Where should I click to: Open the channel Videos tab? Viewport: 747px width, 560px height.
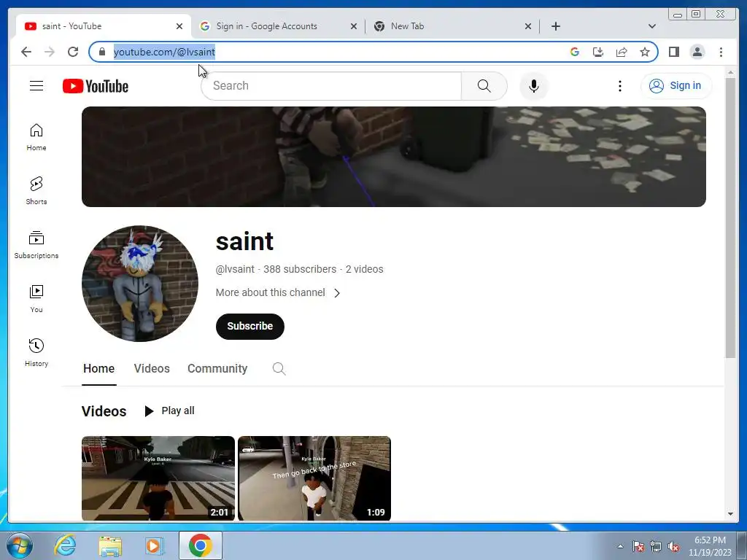pyautogui.click(x=152, y=368)
